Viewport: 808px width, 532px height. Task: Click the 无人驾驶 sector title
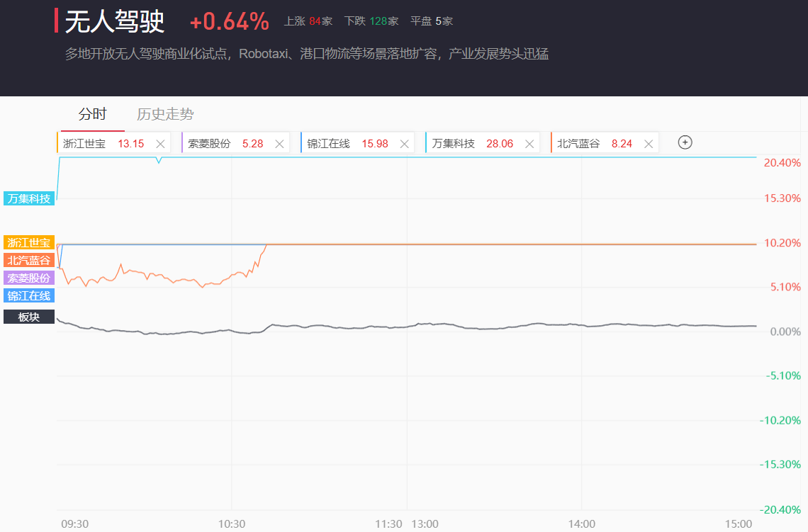click(x=114, y=23)
